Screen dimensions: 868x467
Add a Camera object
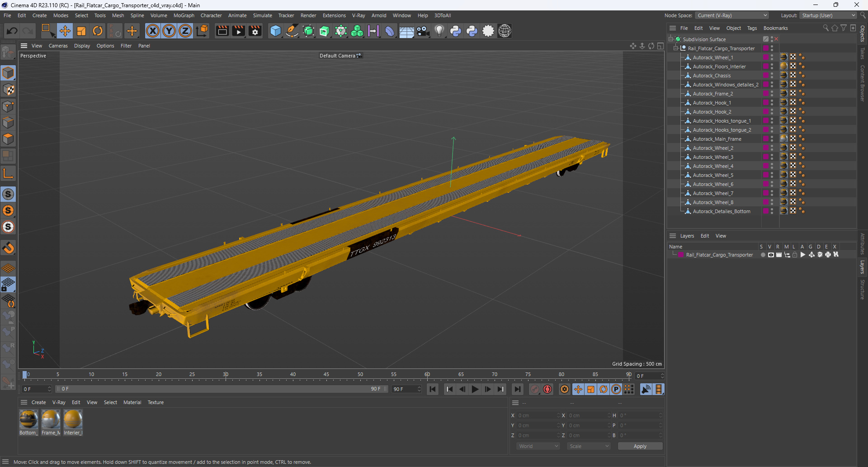coord(423,31)
